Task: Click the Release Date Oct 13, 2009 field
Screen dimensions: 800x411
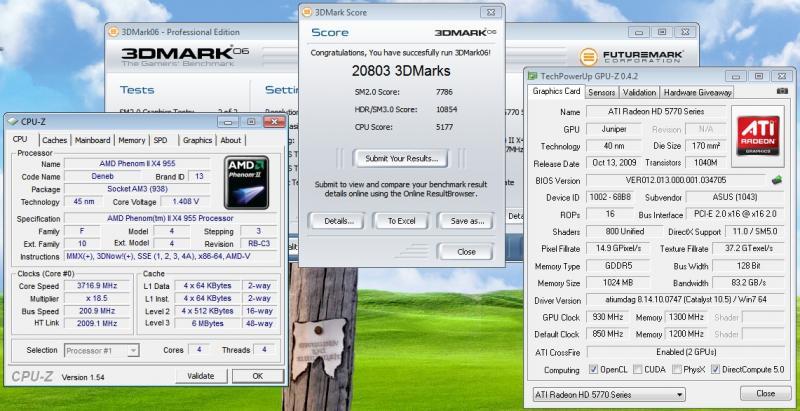Action: pos(612,163)
